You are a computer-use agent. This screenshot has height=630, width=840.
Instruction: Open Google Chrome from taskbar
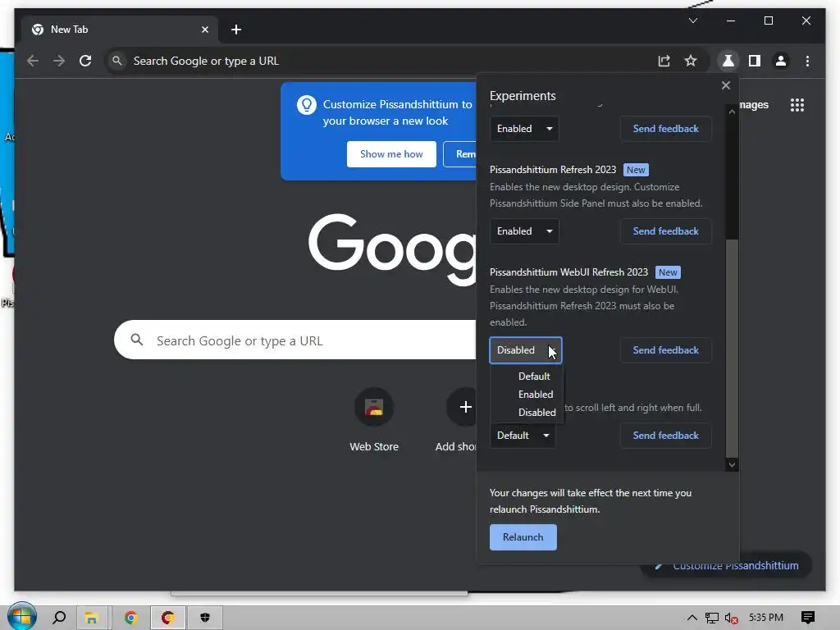[x=130, y=618]
